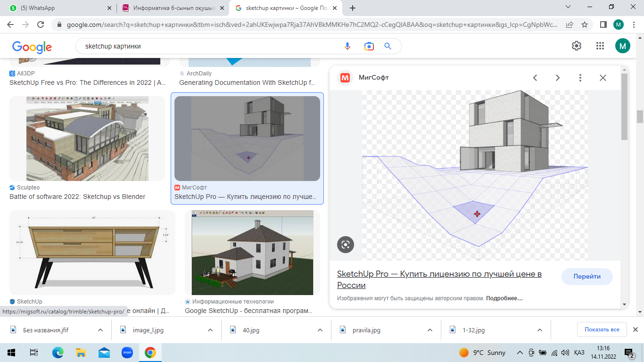Open Google Lens image search
Image resolution: width=644 pixels, height=362 pixels.
369,46
